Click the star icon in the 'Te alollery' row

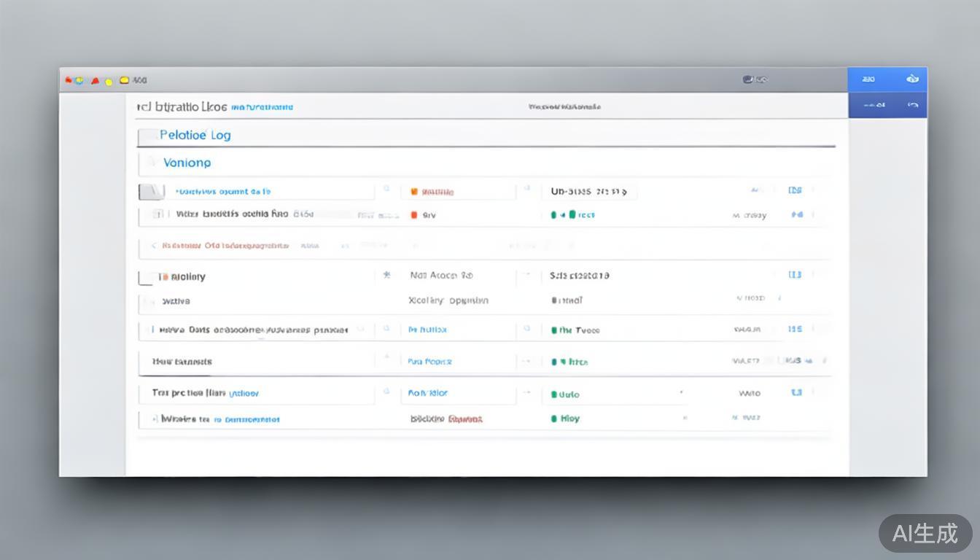coord(387,276)
